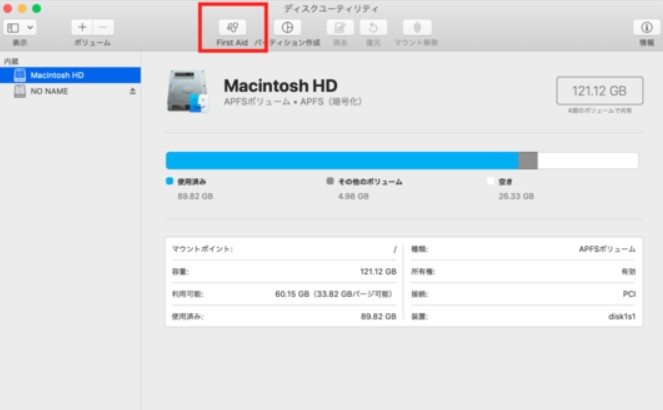Open the disk info panel
This screenshot has width=663, height=410.
647,27
